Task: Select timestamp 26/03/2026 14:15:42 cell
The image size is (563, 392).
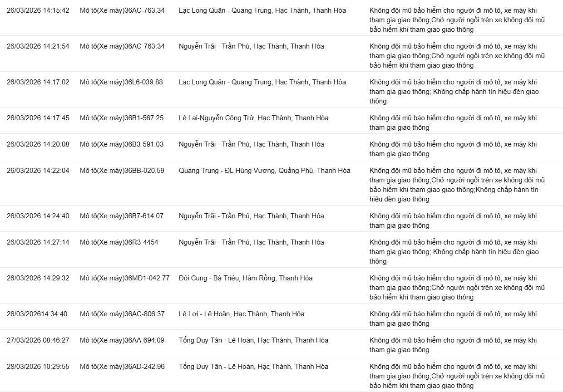Action: point(38,10)
